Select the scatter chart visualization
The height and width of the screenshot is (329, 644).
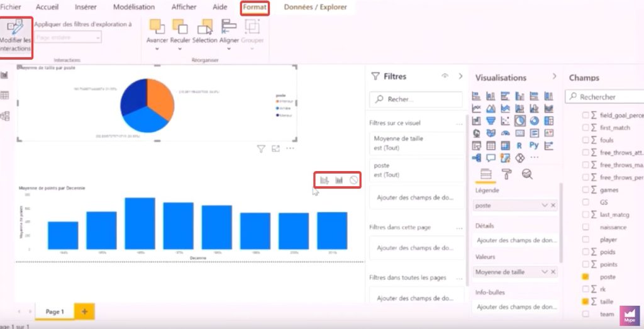pyautogui.click(x=505, y=121)
